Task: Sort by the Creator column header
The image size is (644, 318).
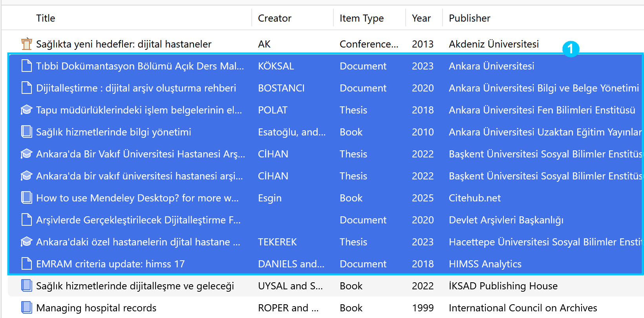Action: point(274,18)
